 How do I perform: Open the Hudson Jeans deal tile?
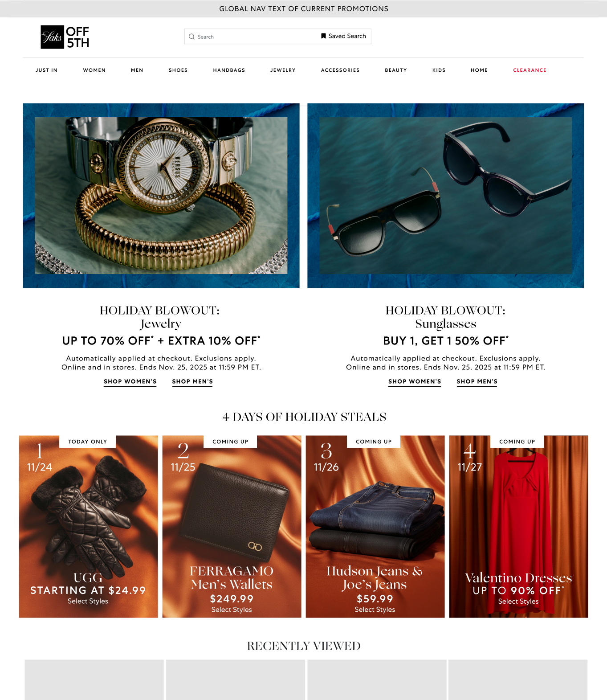[x=375, y=527]
